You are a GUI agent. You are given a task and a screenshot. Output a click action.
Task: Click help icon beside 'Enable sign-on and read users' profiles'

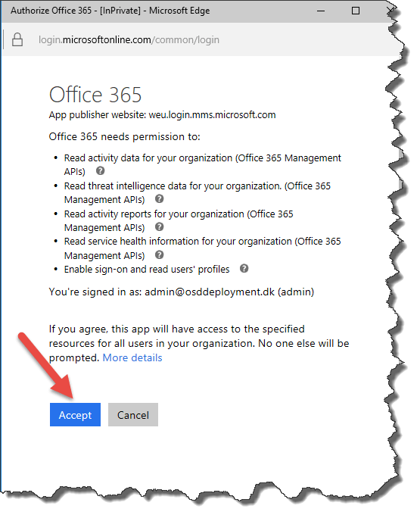click(x=244, y=269)
